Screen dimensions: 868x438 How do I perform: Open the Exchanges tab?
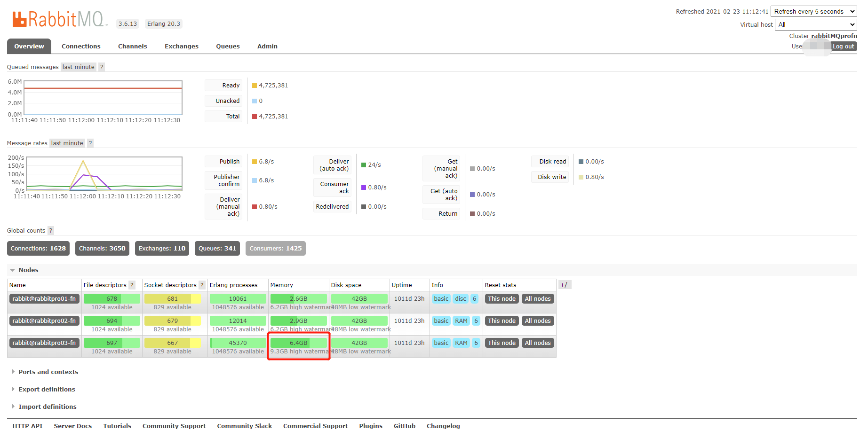pos(182,47)
